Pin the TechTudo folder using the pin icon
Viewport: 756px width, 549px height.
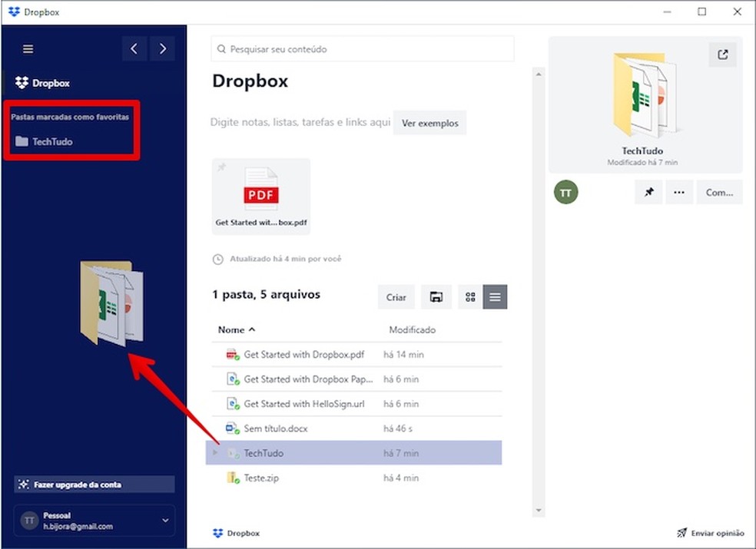(648, 192)
